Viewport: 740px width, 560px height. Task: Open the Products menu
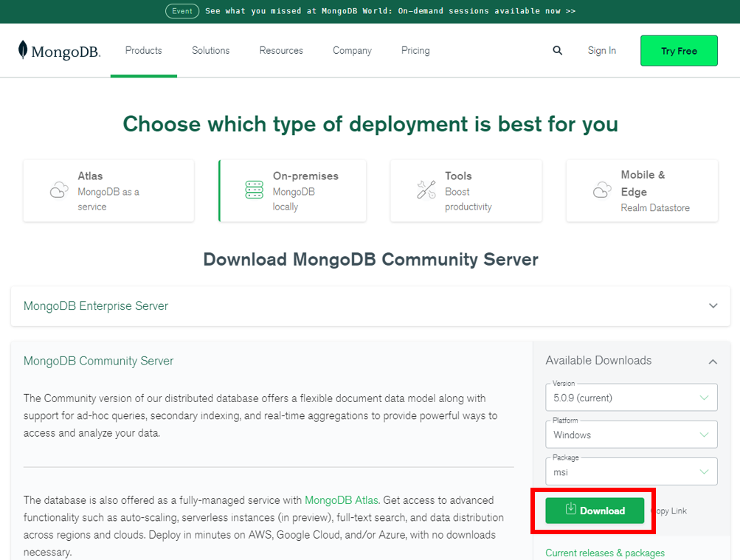143,50
